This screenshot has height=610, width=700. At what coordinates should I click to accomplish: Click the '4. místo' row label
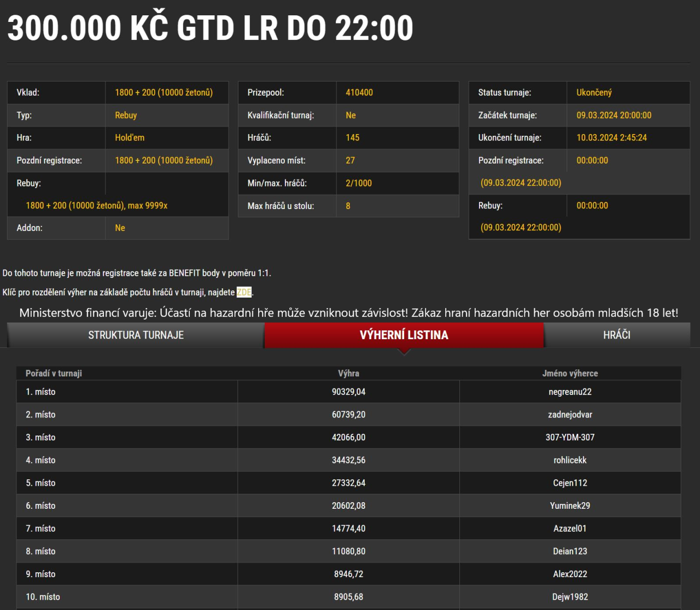[40, 460]
